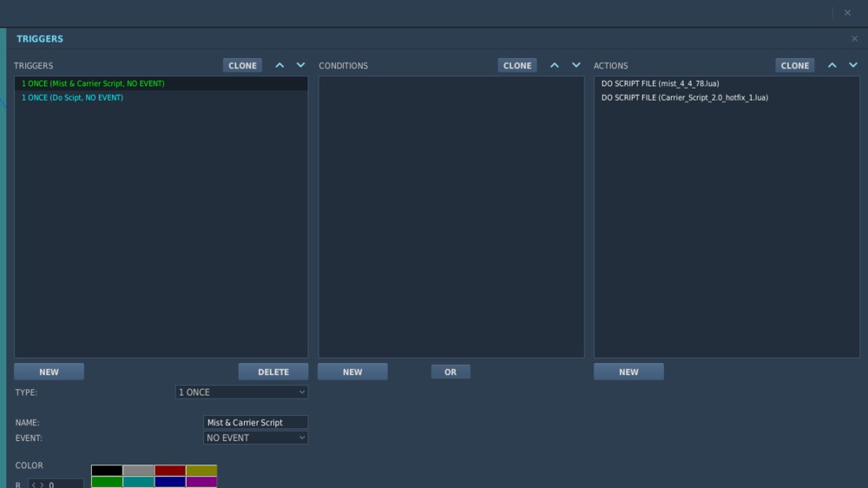
Task: Add a new condition
Action: point(352,372)
